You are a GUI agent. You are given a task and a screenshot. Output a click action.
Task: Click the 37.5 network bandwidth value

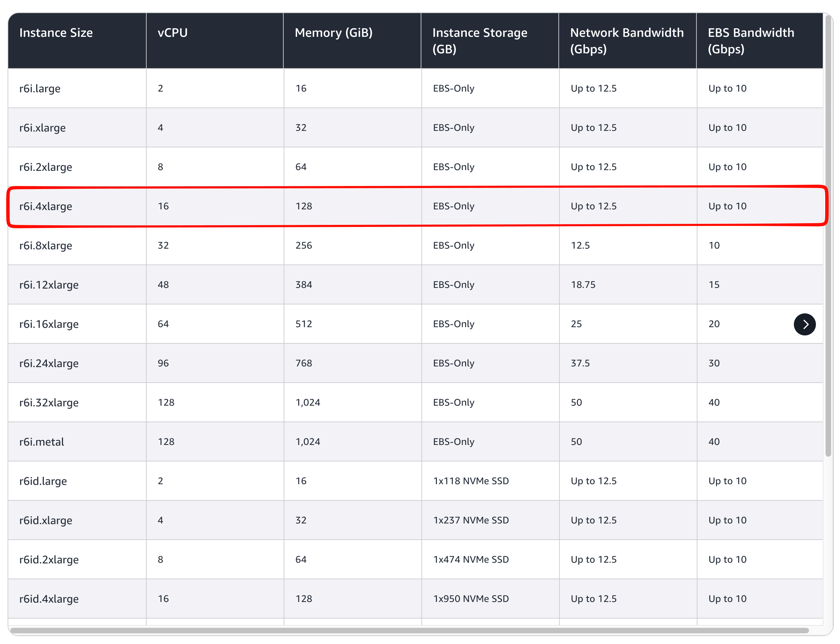(580, 363)
